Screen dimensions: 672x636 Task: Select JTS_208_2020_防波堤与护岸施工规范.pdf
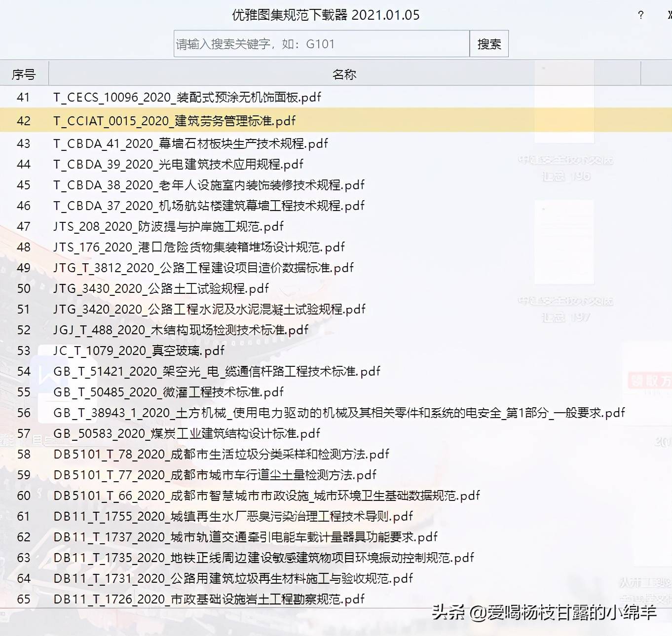pos(168,226)
